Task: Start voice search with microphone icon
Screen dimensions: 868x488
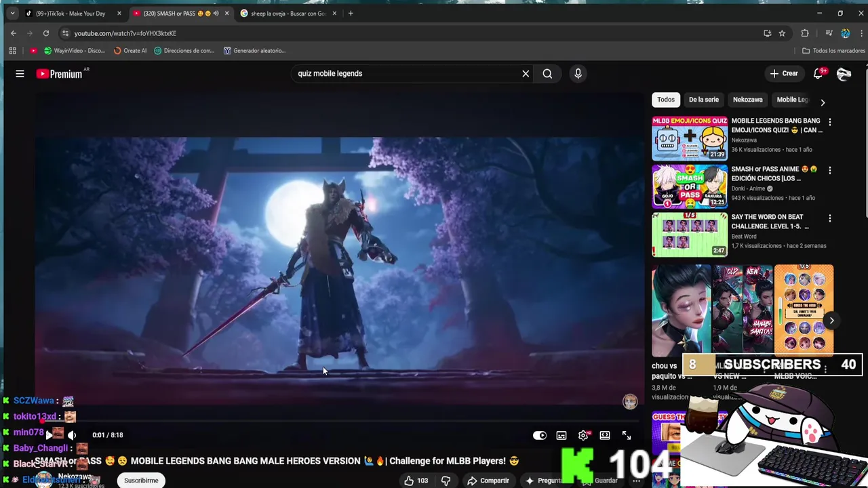Action: point(578,73)
